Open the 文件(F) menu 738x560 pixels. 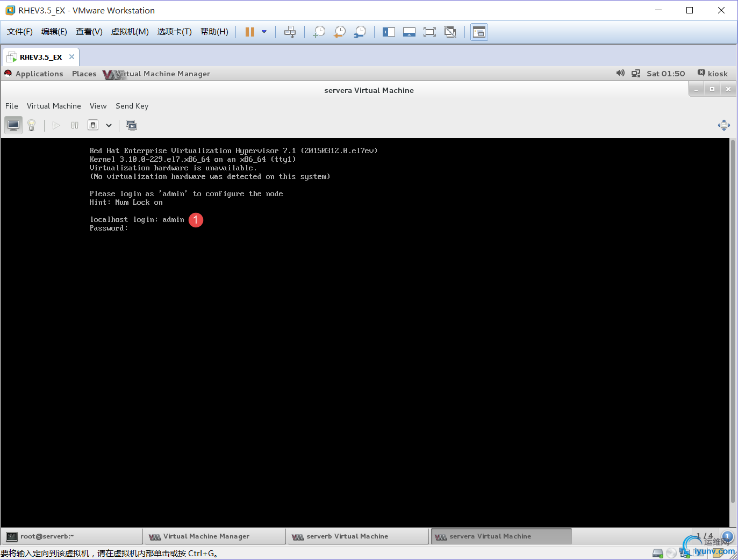tap(20, 32)
